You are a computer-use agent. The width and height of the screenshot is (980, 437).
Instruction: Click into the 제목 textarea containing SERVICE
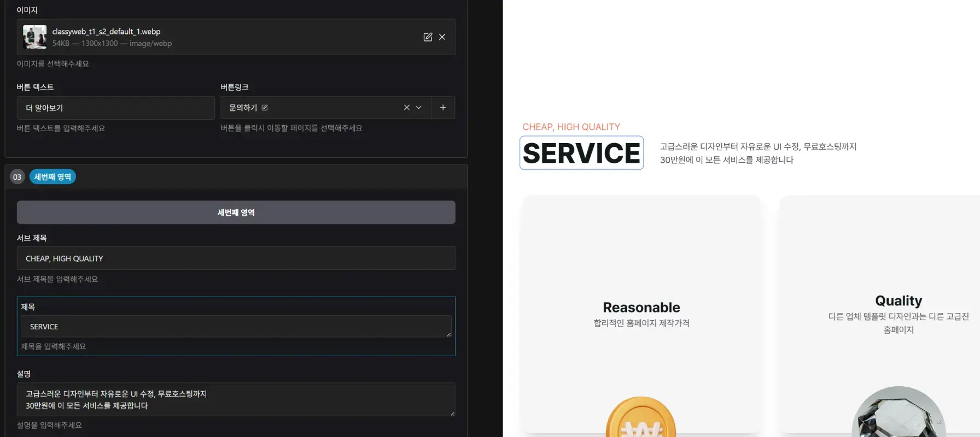pyautogui.click(x=236, y=327)
